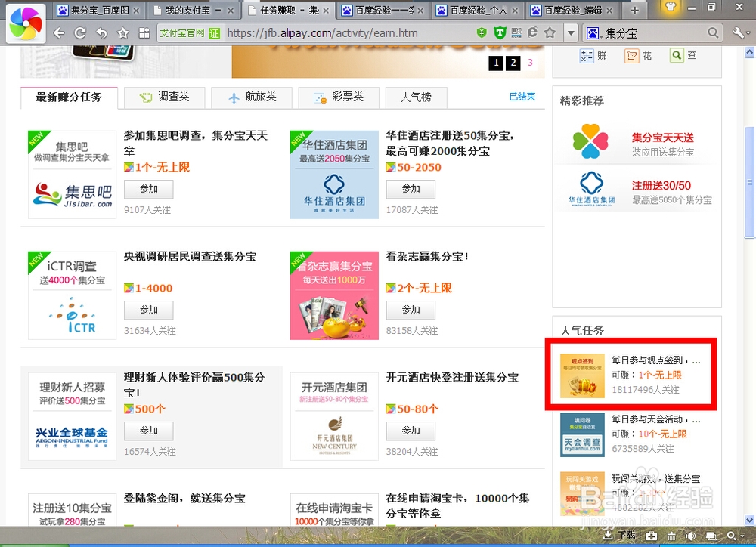Click 参加 for 央视调研 survey task
This screenshot has height=547, width=756.
click(x=148, y=311)
